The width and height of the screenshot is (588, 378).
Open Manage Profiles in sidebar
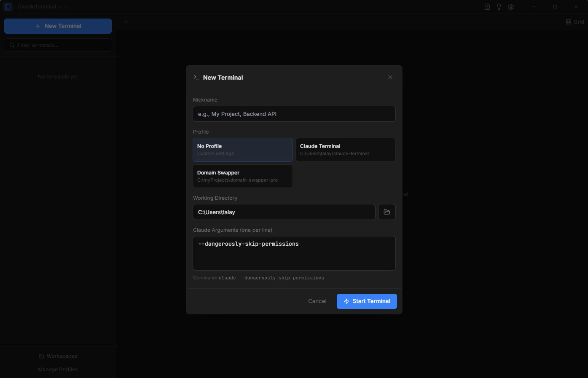(58, 370)
